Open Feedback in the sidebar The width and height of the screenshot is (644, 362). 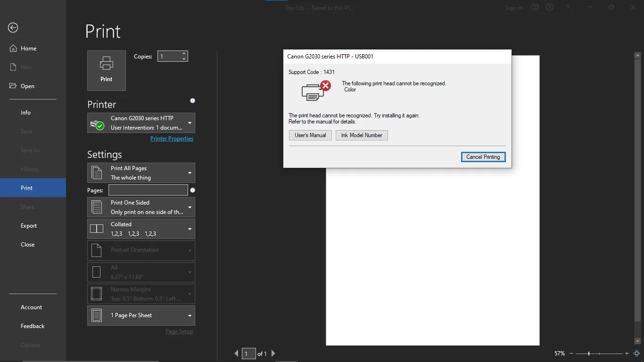tap(33, 326)
